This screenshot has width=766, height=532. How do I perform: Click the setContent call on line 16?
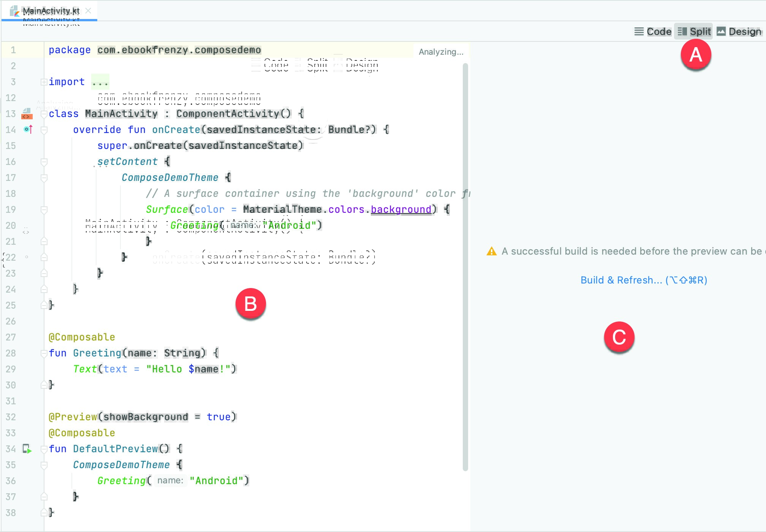tap(127, 161)
